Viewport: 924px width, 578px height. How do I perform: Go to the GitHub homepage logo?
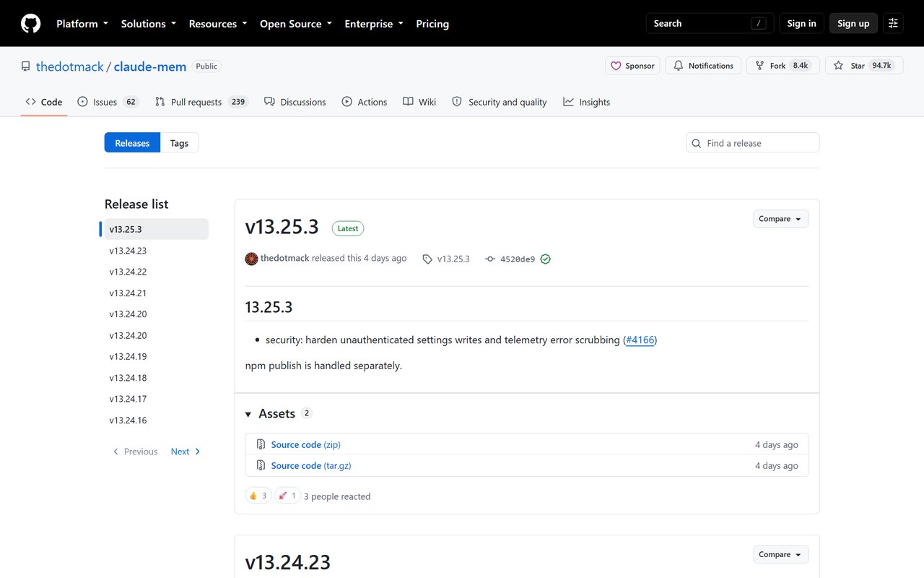30,23
